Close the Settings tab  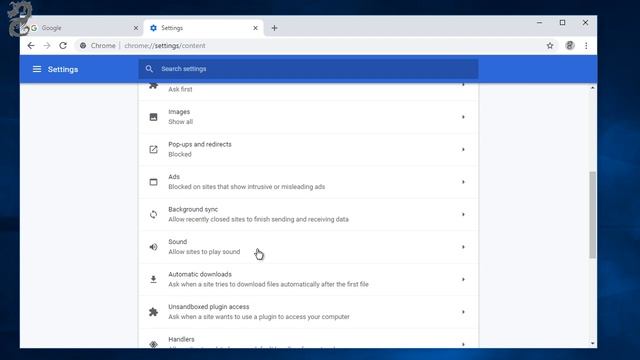click(256, 28)
